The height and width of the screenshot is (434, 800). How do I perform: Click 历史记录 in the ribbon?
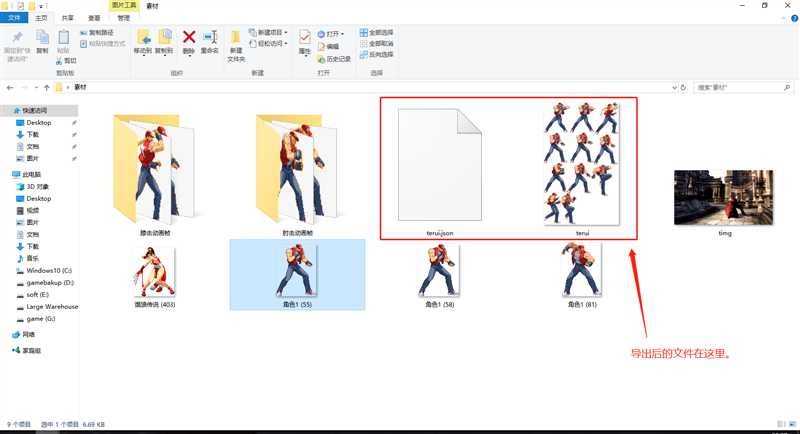coord(334,59)
